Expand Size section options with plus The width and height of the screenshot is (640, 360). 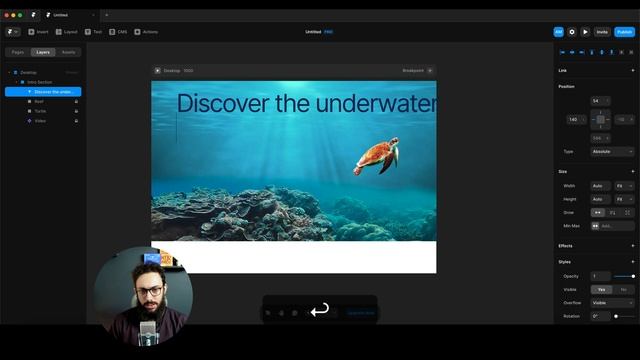(633, 171)
